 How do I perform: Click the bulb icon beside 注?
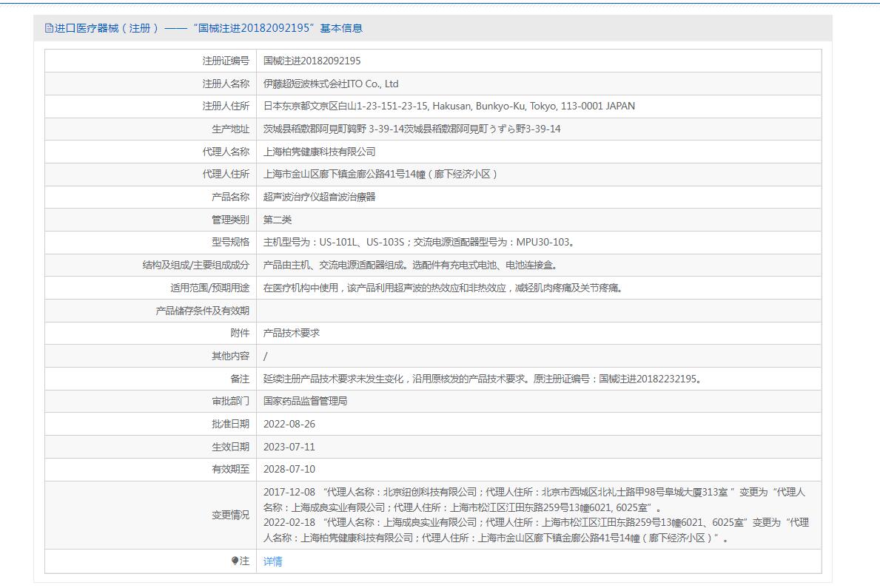pos(235,561)
